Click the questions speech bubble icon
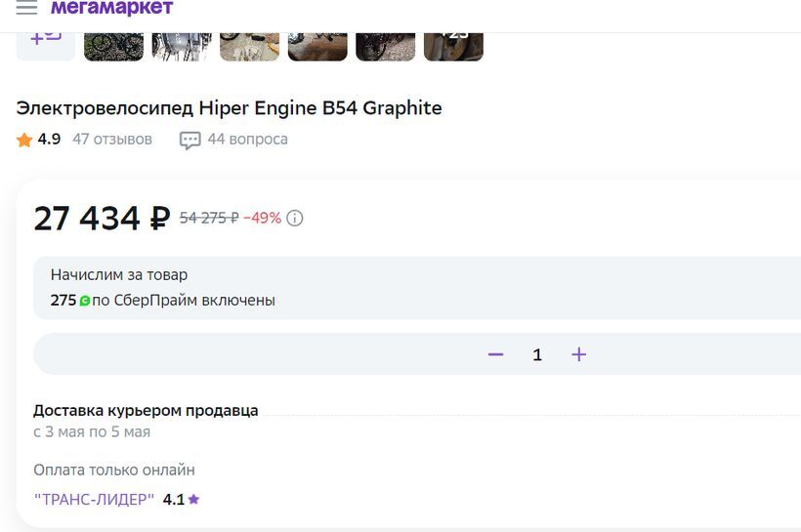The height and width of the screenshot is (532, 801). [190, 141]
